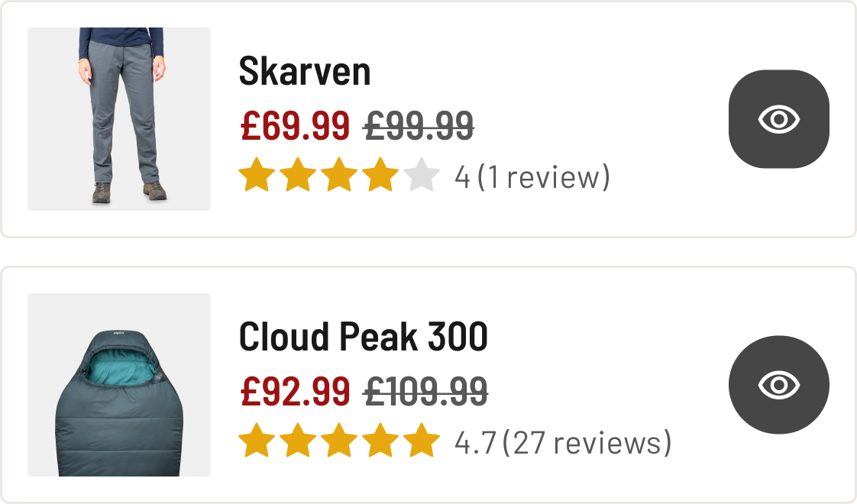The height and width of the screenshot is (504, 857).
Task: Open the Skarven trousers product image
Action: click(x=119, y=119)
